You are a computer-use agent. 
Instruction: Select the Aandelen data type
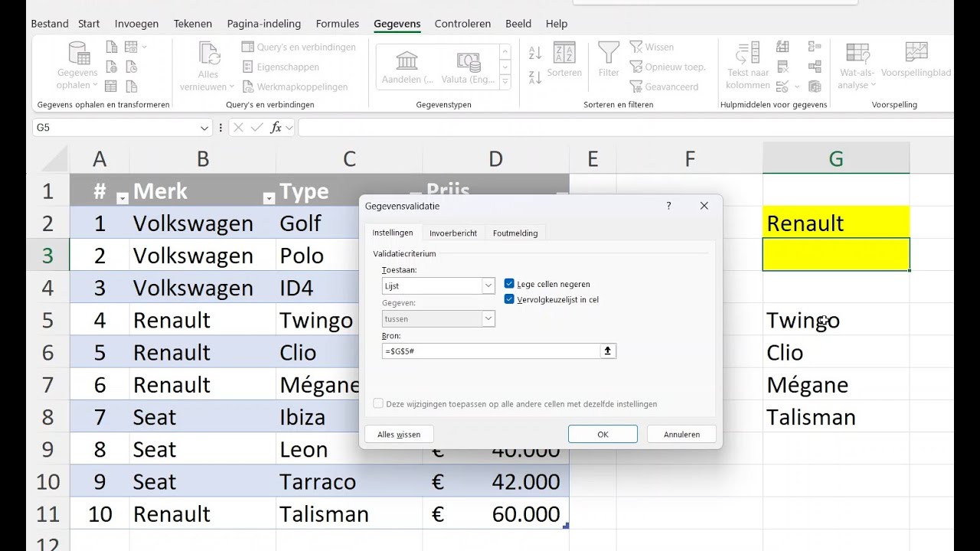point(407,67)
